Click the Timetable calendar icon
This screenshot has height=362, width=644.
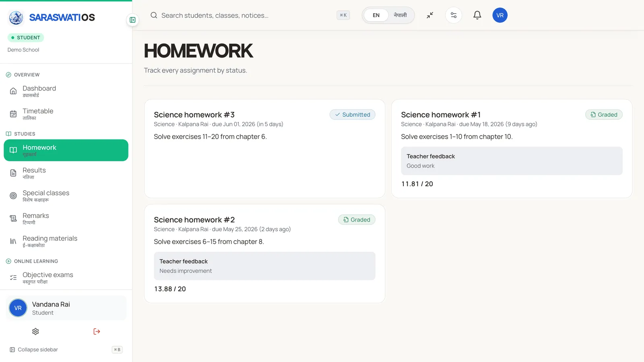13,114
